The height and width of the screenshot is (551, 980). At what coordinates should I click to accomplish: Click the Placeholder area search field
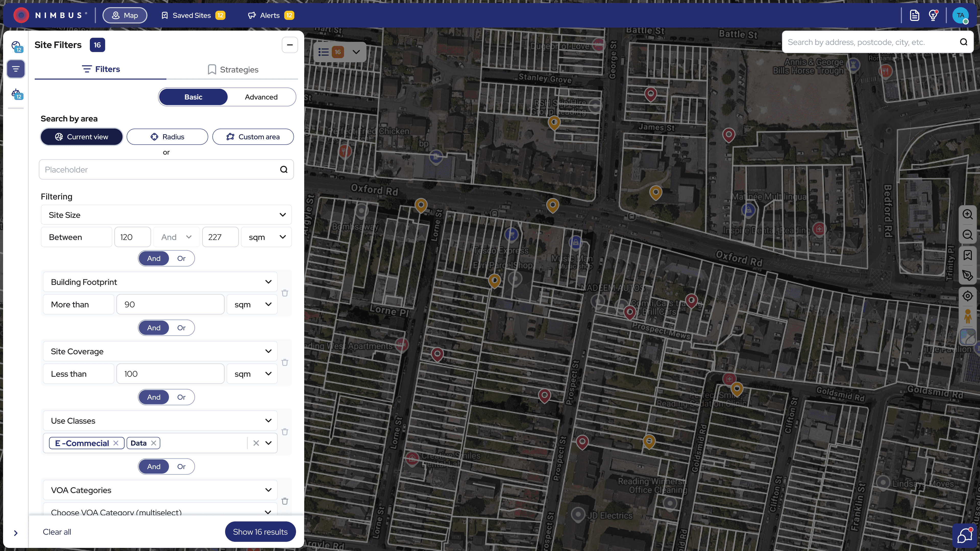160,170
